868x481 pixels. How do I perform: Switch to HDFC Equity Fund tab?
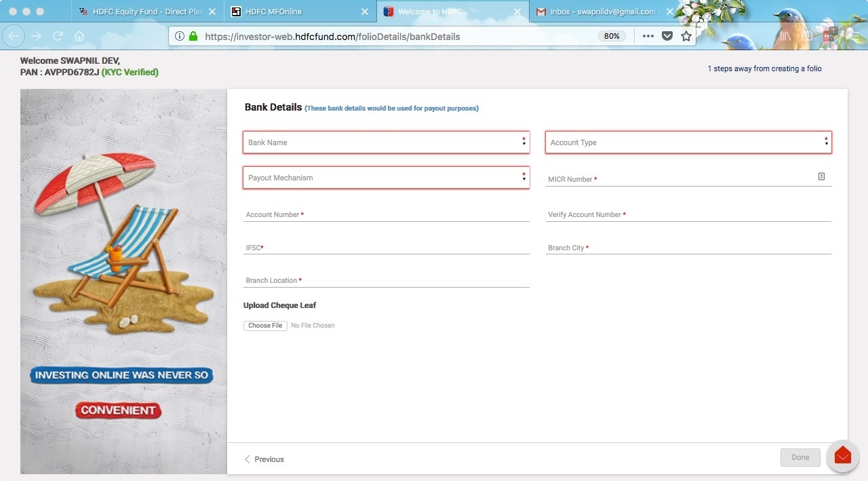(x=147, y=12)
